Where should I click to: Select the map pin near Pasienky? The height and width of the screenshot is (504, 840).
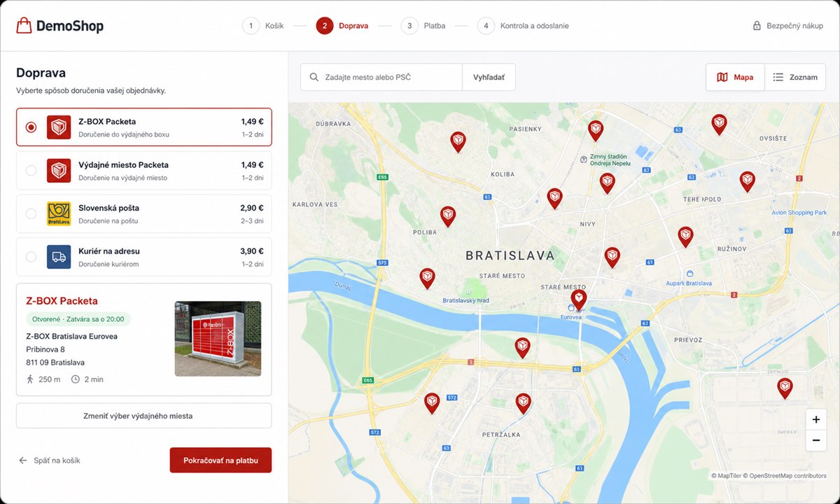tap(596, 129)
